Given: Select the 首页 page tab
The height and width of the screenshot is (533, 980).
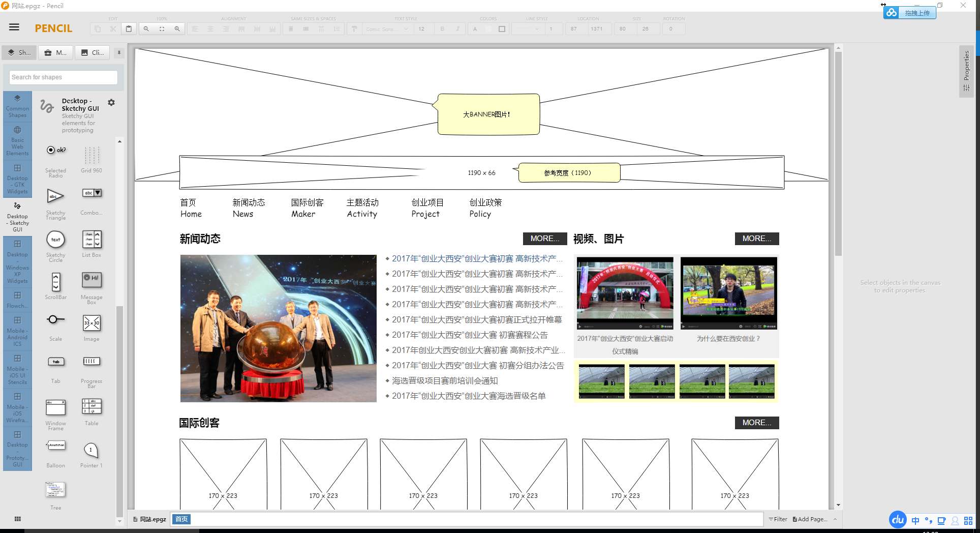Looking at the screenshot, I should coord(181,519).
